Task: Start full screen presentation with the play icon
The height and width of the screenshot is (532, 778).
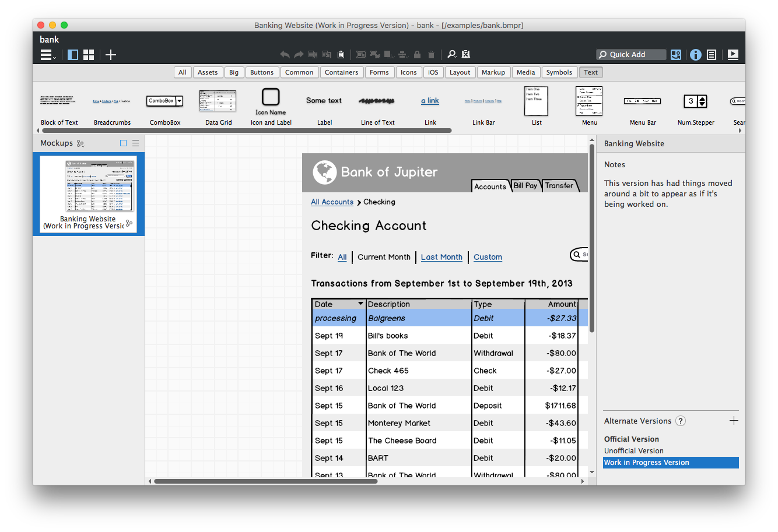Action: (733, 55)
